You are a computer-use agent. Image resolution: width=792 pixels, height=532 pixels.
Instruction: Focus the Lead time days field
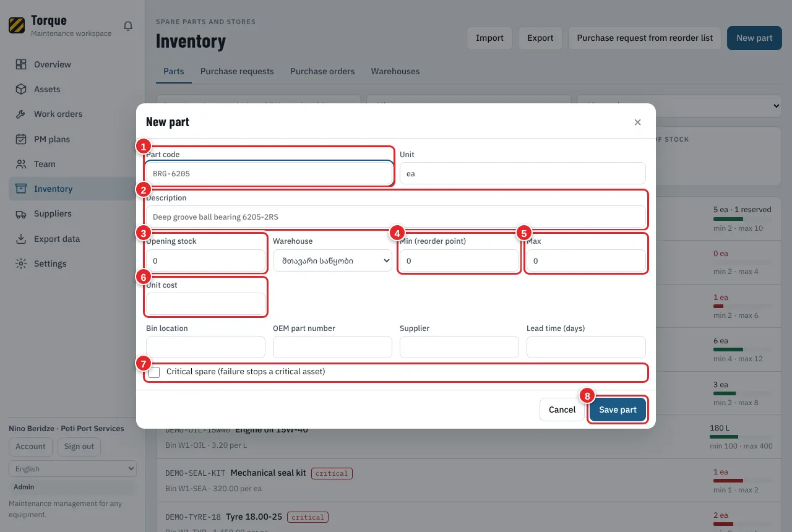click(x=586, y=347)
